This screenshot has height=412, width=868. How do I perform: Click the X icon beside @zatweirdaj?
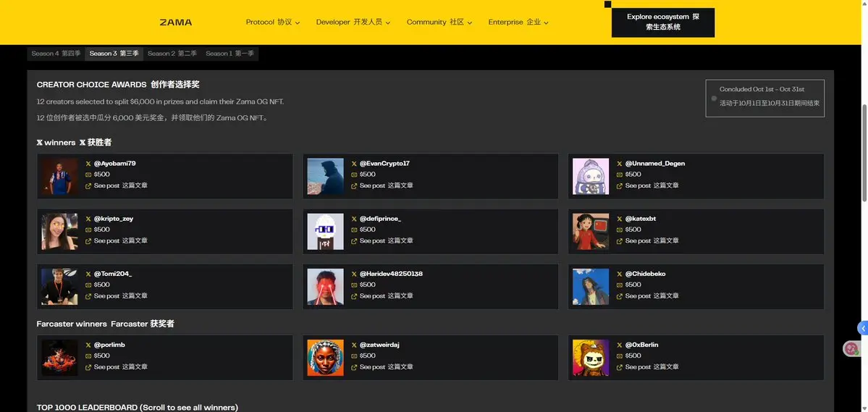click(354, 345)
